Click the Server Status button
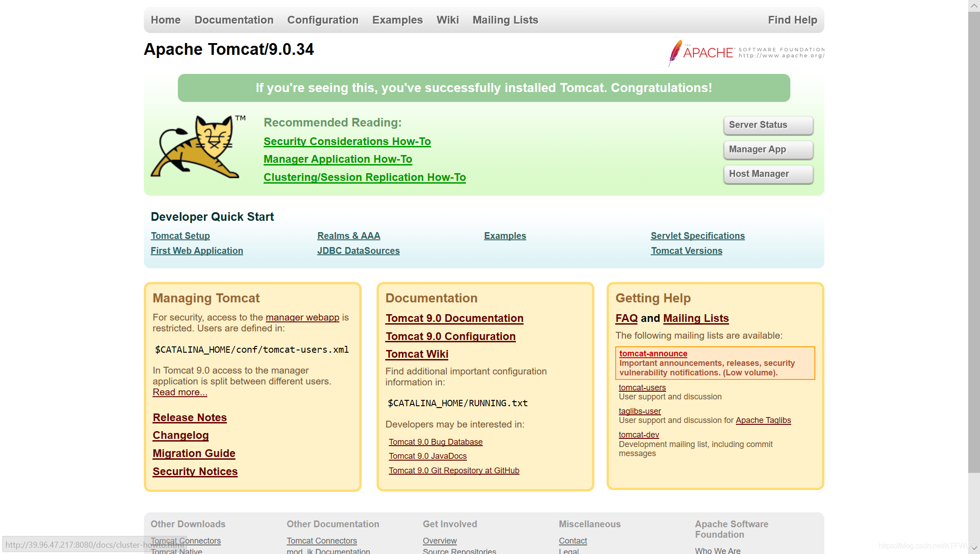Image resolution: width=980 pixels, height=554 pixels. pos(768,125)
